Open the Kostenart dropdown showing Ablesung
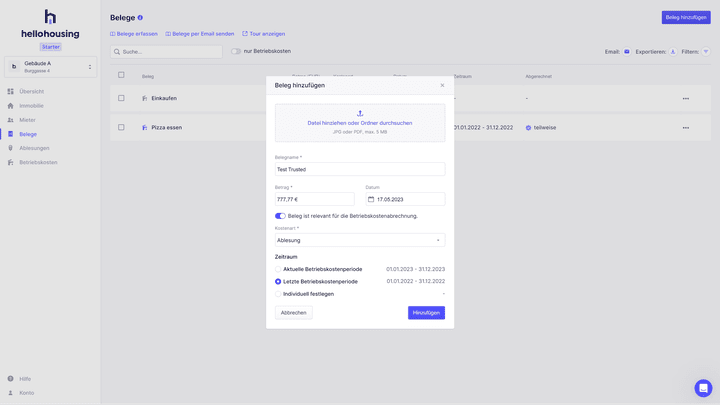This screenshot has width=720, height=405. tap(360, 240)
